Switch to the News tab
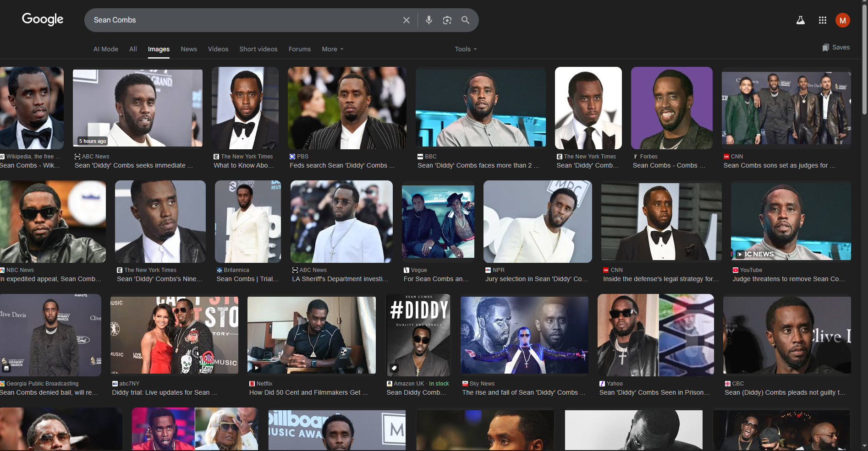Viewport: 868px width, 451px height. pos(188,49)
